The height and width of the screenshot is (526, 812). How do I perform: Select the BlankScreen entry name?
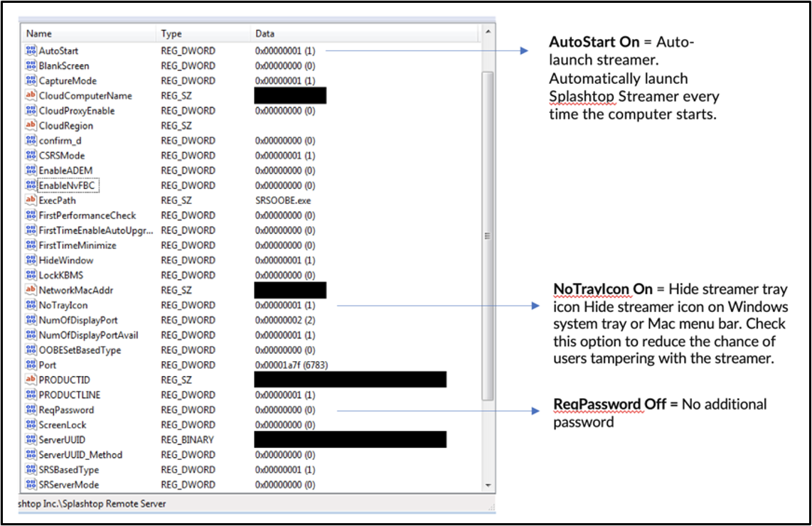(x=64, y=65)
